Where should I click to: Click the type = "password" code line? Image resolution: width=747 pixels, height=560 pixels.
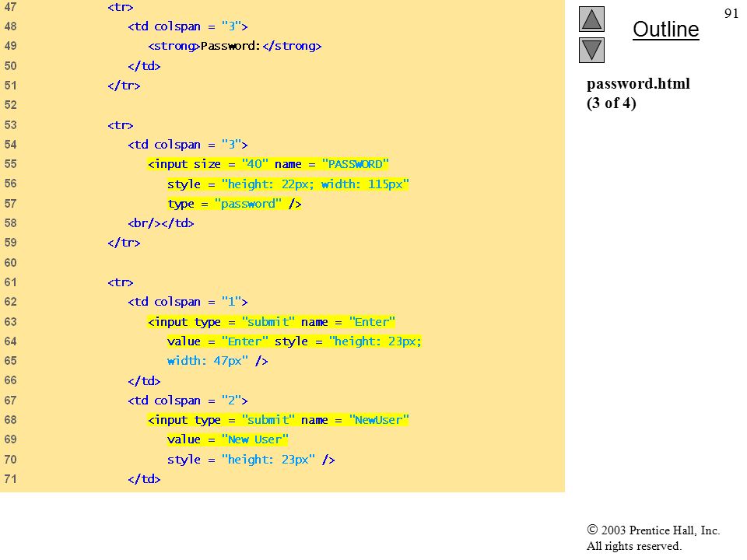(234, 204)
